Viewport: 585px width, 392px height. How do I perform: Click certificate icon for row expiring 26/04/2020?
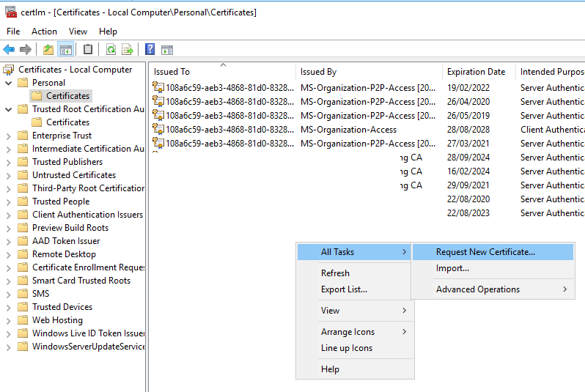158,101
